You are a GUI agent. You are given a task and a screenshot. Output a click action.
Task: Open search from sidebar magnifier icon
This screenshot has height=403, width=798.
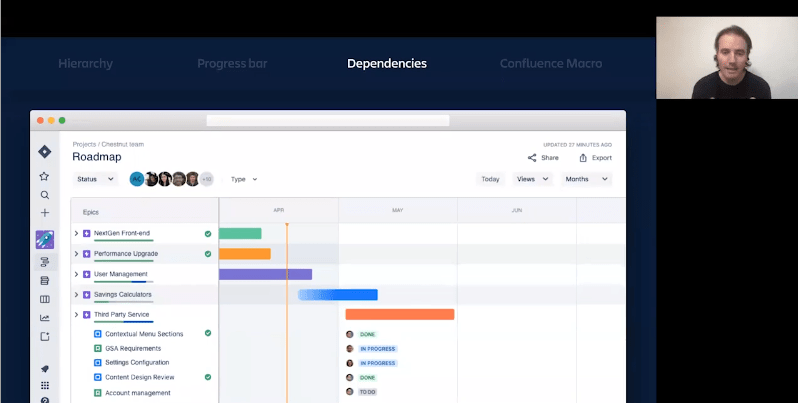point(44,195)
